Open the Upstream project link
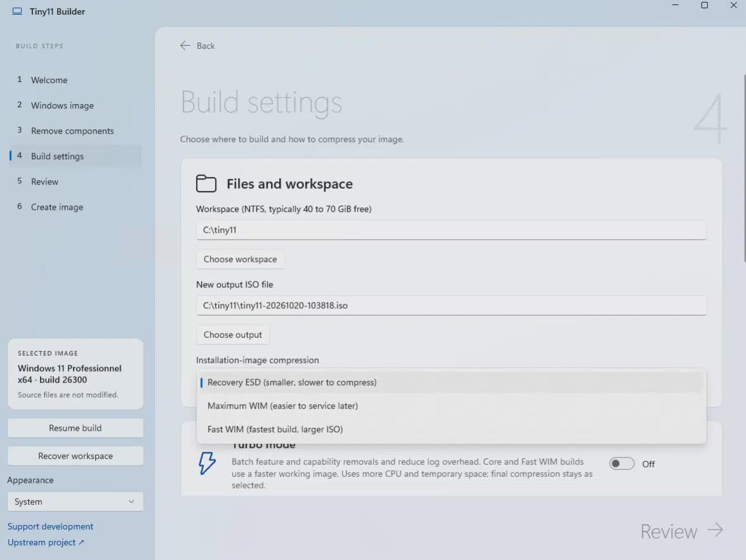 click(x=46, y=542)
